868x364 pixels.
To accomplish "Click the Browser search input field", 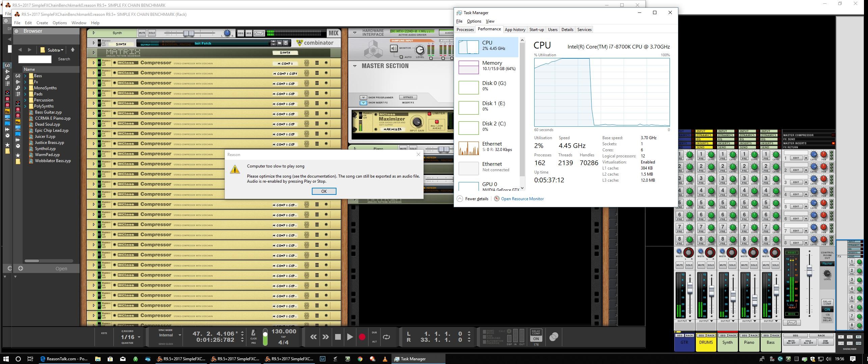I will click(x=35, y=59).
